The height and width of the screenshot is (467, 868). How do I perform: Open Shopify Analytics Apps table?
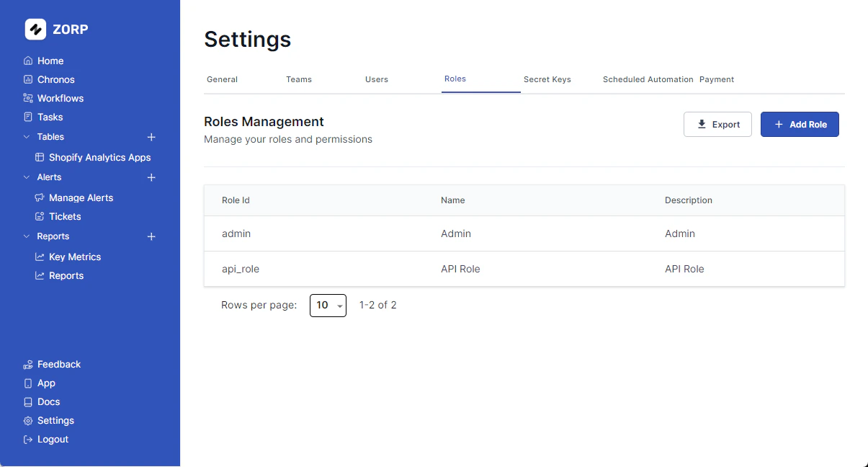click(x=100, y=157)
